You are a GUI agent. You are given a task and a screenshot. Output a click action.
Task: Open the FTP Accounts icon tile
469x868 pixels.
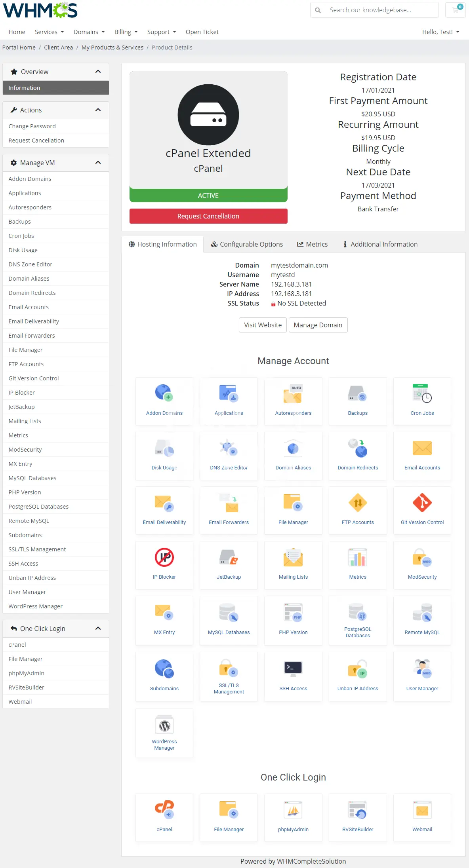tap(358, 510)
